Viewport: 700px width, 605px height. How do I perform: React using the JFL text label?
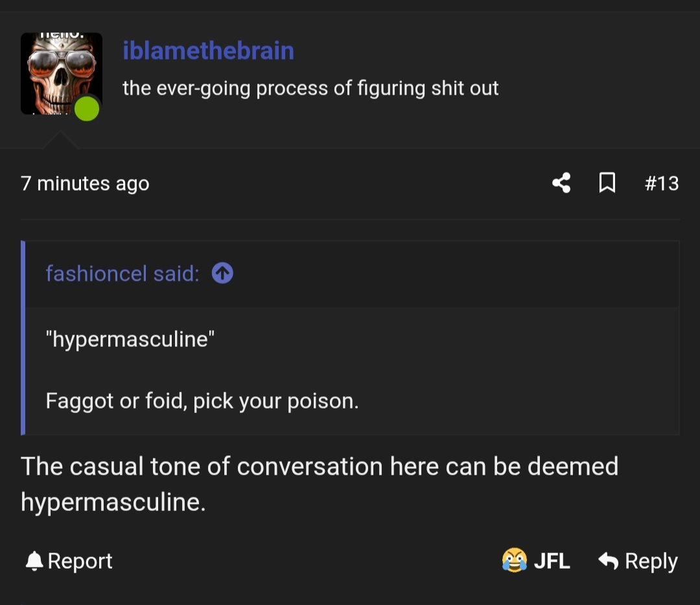click(x=552, y=561)
